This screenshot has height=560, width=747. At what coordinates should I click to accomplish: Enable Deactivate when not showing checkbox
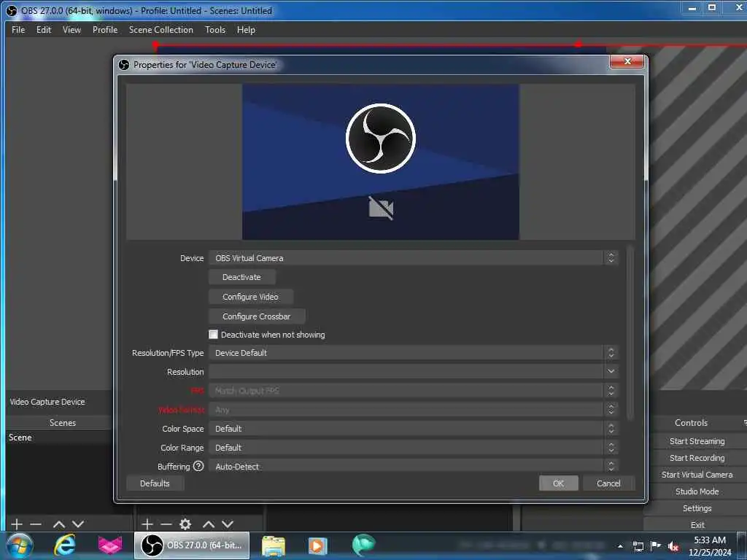[x=214, y=335]
